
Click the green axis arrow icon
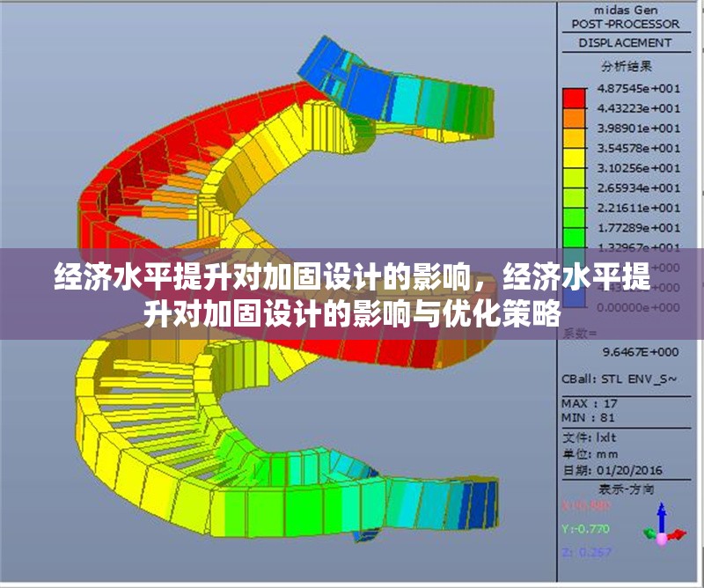(x=649, y=534)
